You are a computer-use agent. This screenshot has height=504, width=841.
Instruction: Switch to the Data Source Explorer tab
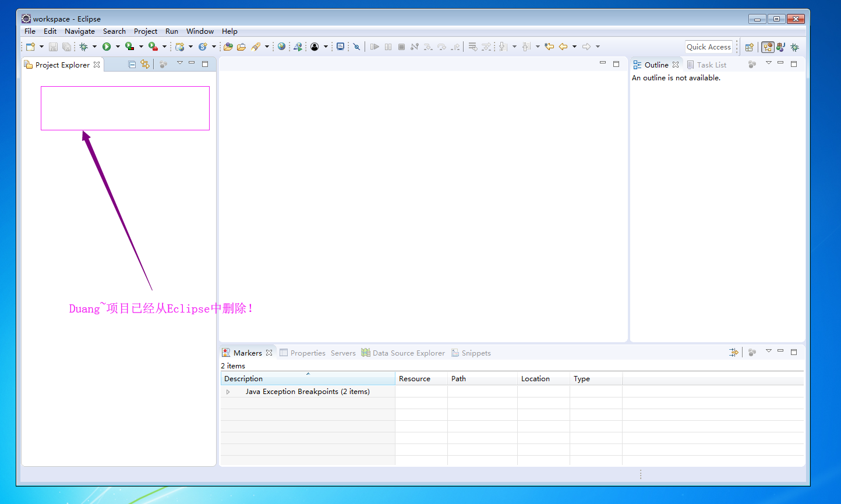402,353
